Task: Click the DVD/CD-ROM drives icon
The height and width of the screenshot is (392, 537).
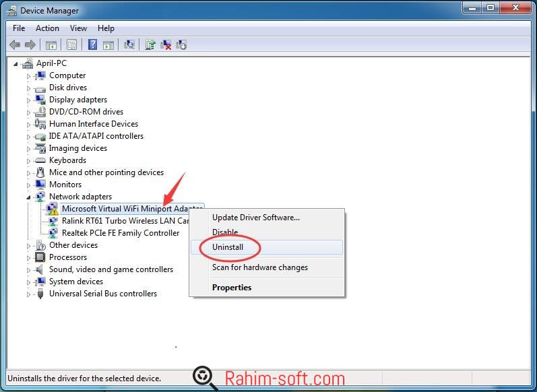Action: point(40,112)
